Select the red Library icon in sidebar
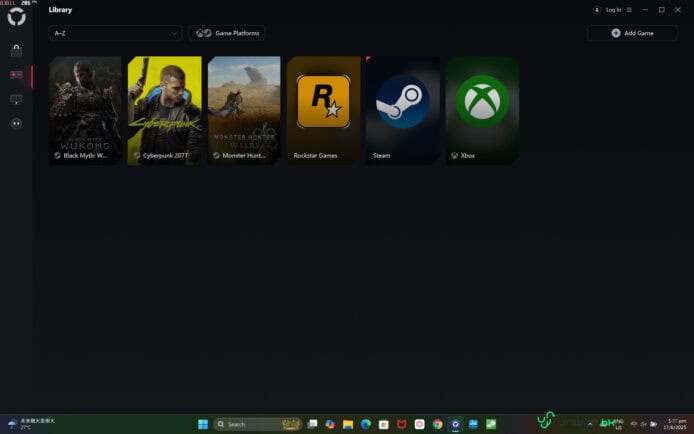Image resolution: width=694 pixels, height=434 pixels. [x=16, y=75]
